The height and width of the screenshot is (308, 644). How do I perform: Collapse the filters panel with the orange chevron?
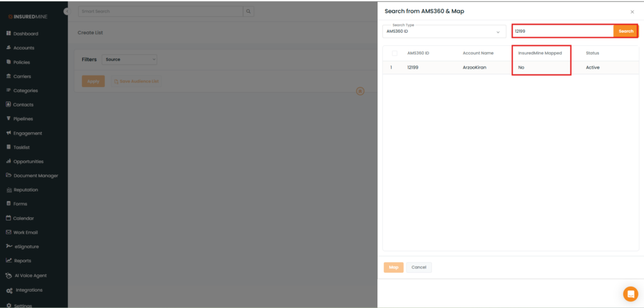tap(360, 91)
